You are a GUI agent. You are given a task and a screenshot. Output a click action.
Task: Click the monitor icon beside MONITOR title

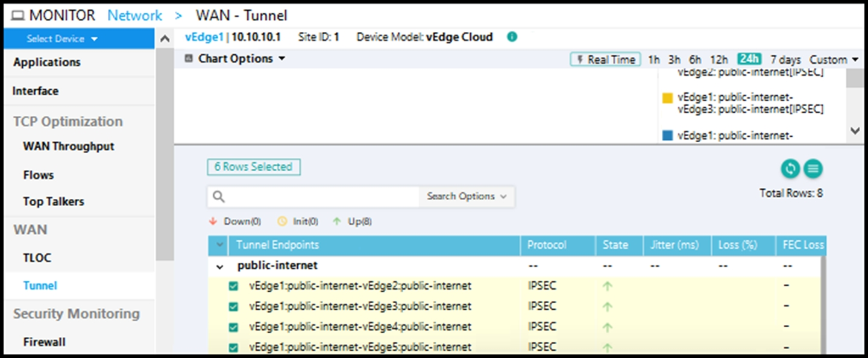point(17,15)
